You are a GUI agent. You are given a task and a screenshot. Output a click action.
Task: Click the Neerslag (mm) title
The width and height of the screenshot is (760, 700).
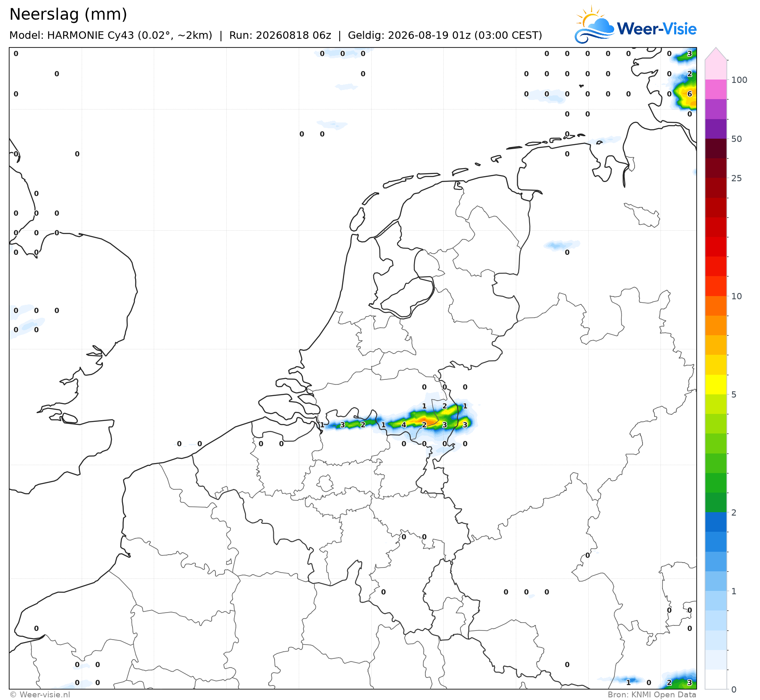tap(68, 15)
